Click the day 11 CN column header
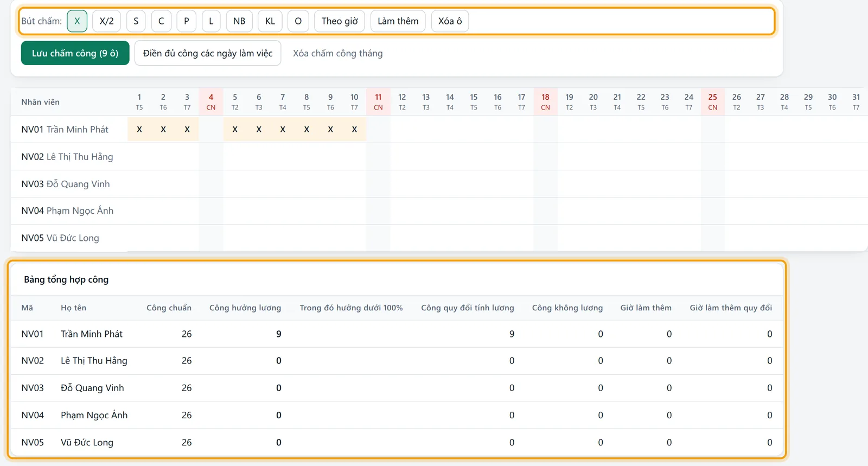868x466 pixels. coord(378,102)
